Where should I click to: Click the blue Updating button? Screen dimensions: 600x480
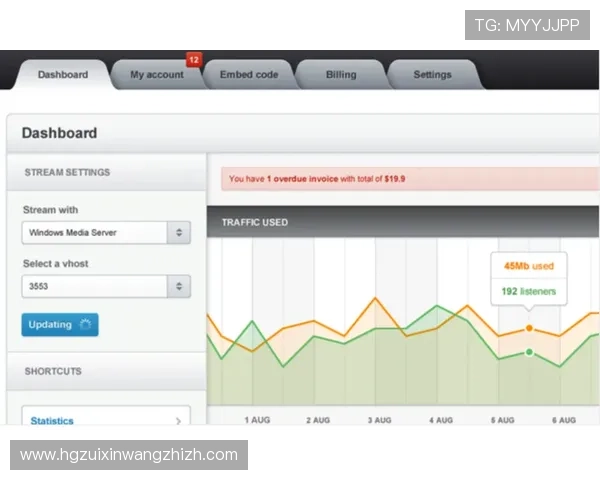(60, 325)
